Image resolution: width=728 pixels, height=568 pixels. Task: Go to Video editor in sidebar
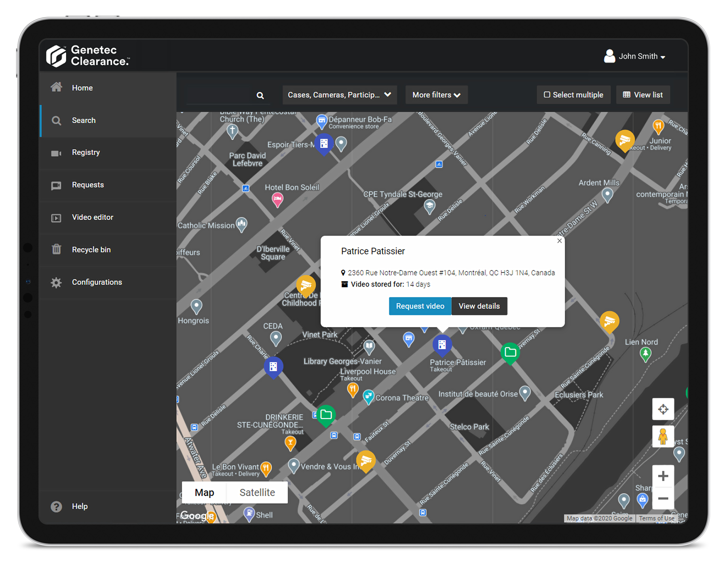point(92,217)
